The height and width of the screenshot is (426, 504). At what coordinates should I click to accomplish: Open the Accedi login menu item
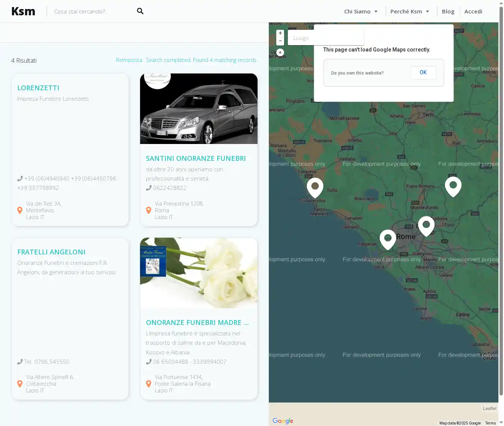click(473, 12)
